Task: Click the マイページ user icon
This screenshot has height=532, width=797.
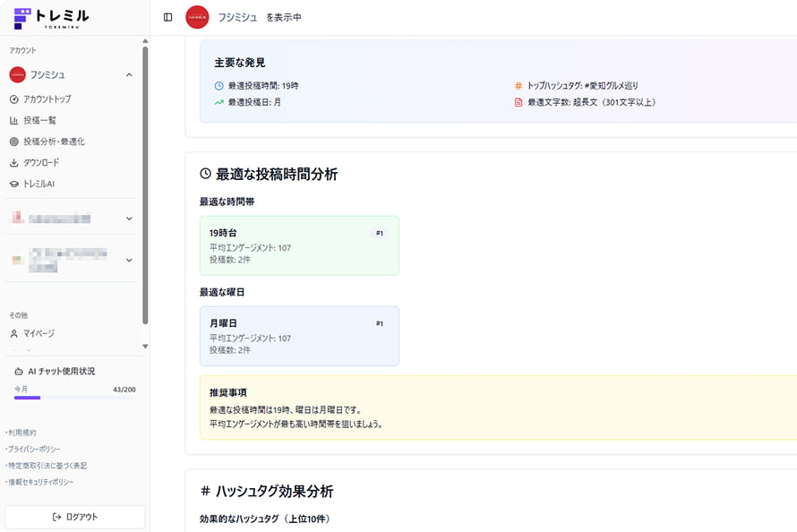Action: pyautogui.click(x=14, y=333)
